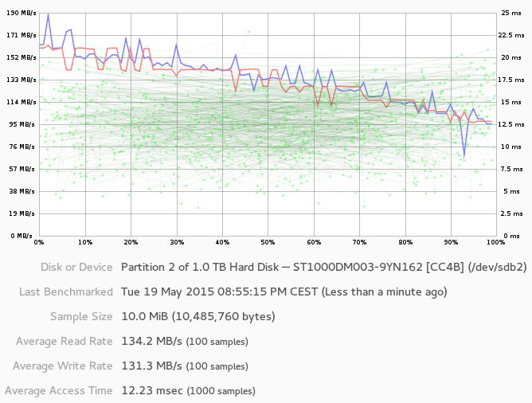Click the Average Access Time label
532x403 pixels.
click(59, 391)
